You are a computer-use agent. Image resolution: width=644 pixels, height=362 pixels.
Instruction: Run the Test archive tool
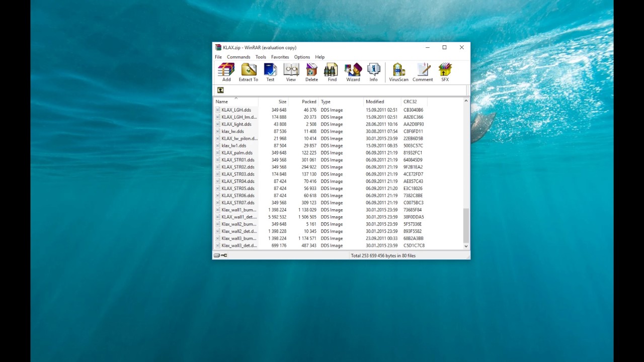(270, 72)
